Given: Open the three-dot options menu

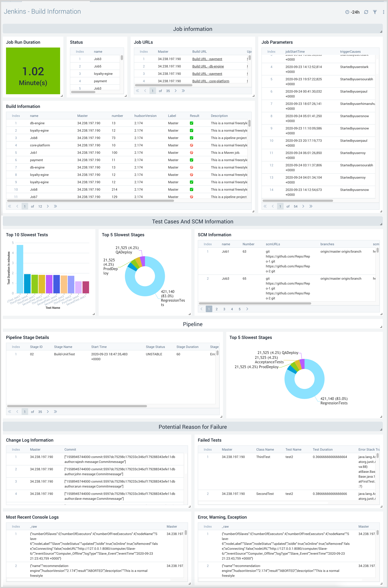Looking at the screenshot, I should 383,12.
